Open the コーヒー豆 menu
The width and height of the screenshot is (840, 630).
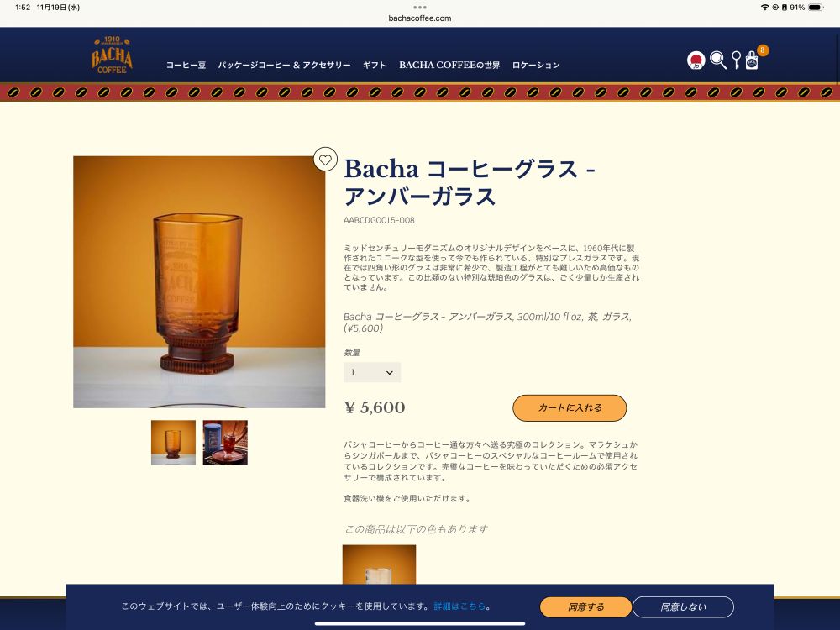point(186,65)
